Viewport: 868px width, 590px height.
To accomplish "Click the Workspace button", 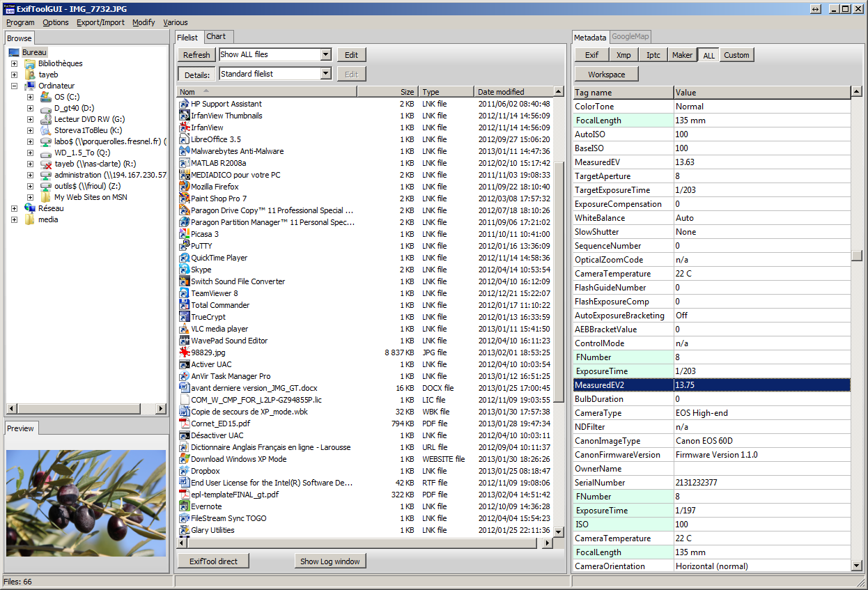I will pos(607,75).
